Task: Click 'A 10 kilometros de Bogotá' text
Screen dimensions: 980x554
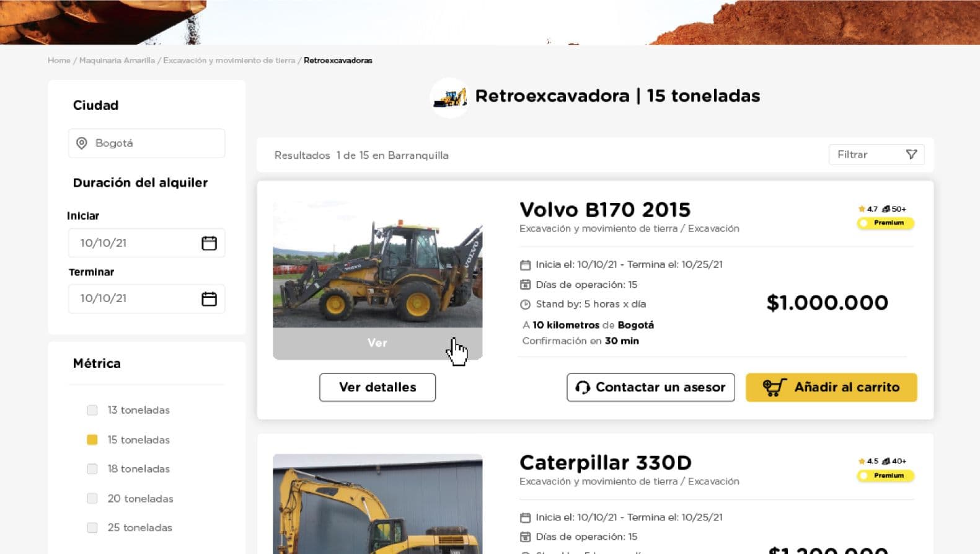Action: point(588,325)
